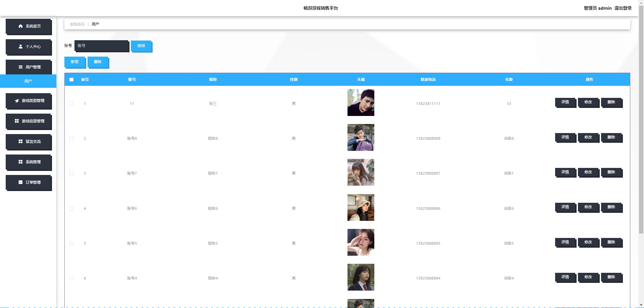
Task: Click 删除 for user 张三
Action: tap(612, 103)
